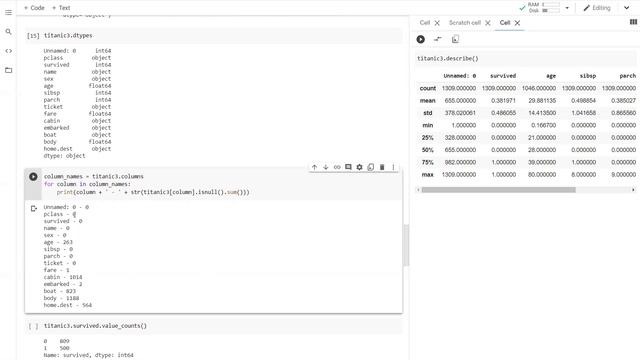
Task: Switch to the first Cell tab
Action: pyautogui.click(x=424, y=23)
